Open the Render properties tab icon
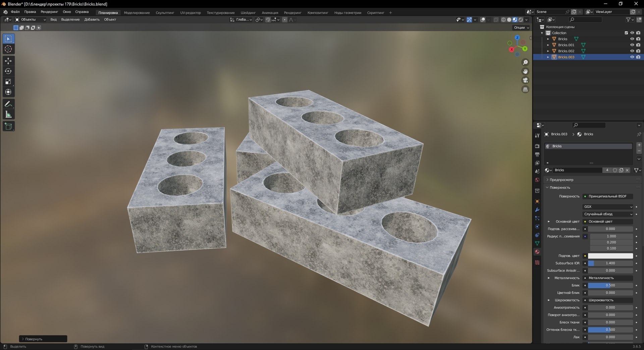This screenshot has width=644, height=350. pyautogui.click(x=537, y=146)
